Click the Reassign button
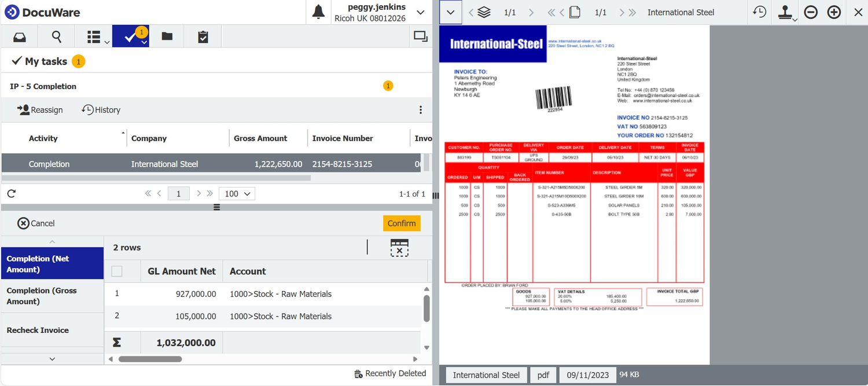Image resolution: width=868 pixels, height=386 pixels. (40, 110)
